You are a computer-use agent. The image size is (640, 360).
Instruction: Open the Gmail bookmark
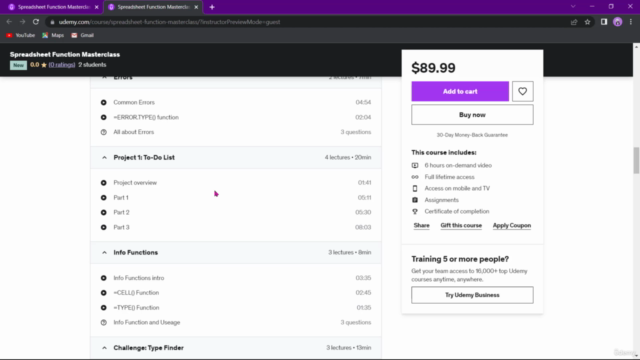click(x=82, y=36)
